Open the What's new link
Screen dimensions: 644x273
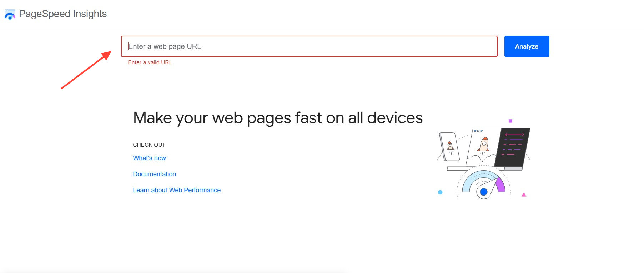149,158
